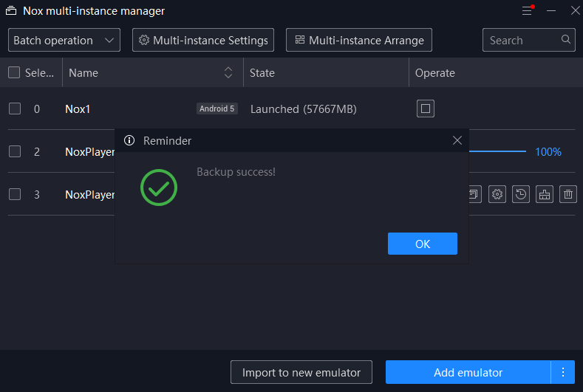The width and height of the screenshot is (583, 392).
Task: Click the copy emulator icon in row 3
Action: 475,194
